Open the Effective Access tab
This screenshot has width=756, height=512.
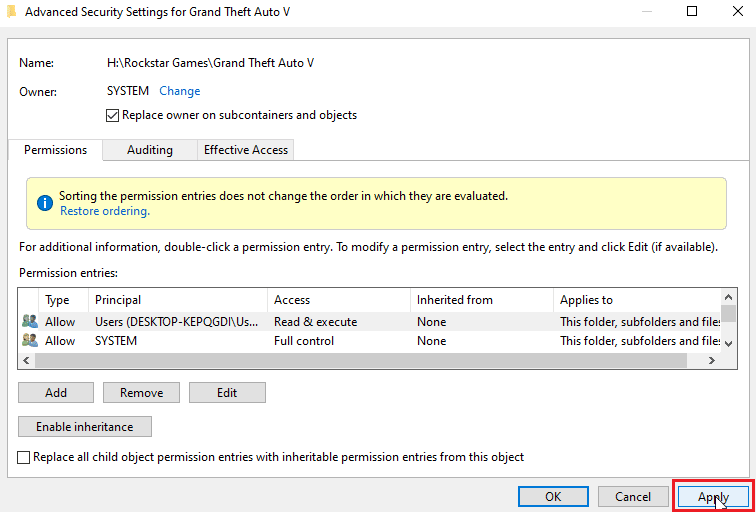245,150
